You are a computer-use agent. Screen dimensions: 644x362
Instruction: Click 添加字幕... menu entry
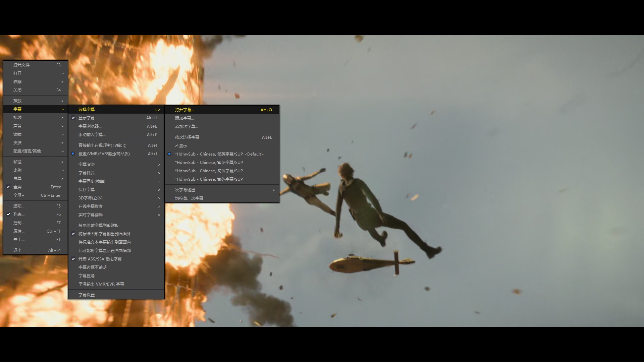(184, 118)
